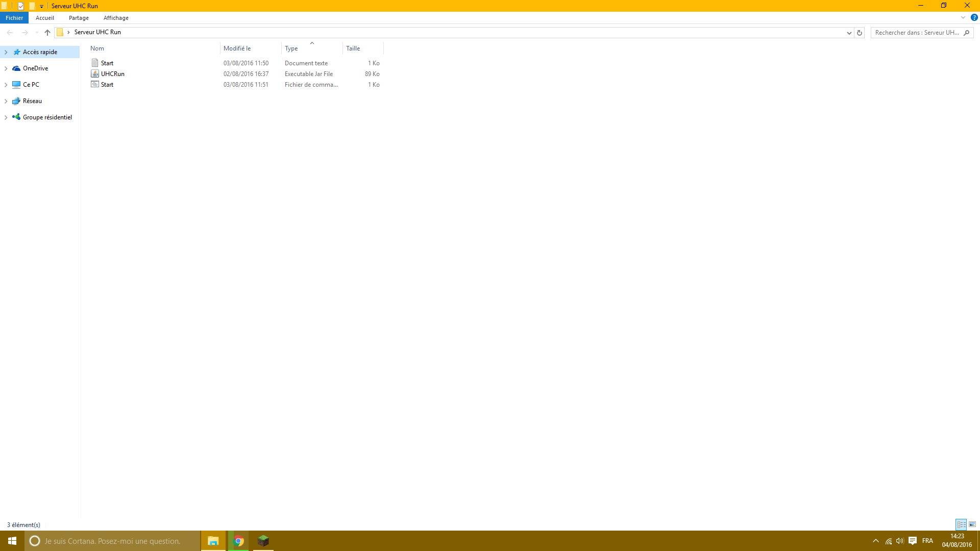Screen dimensions: 980x551
Task: Open Minecraft block icon on taskbar
Action: 263,541
